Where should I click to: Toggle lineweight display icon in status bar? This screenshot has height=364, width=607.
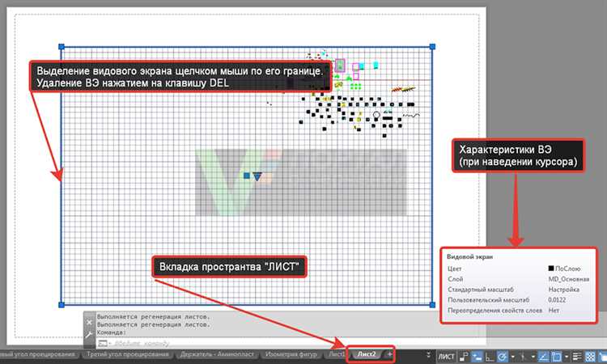pyautogui.click(x=577, y=356)
